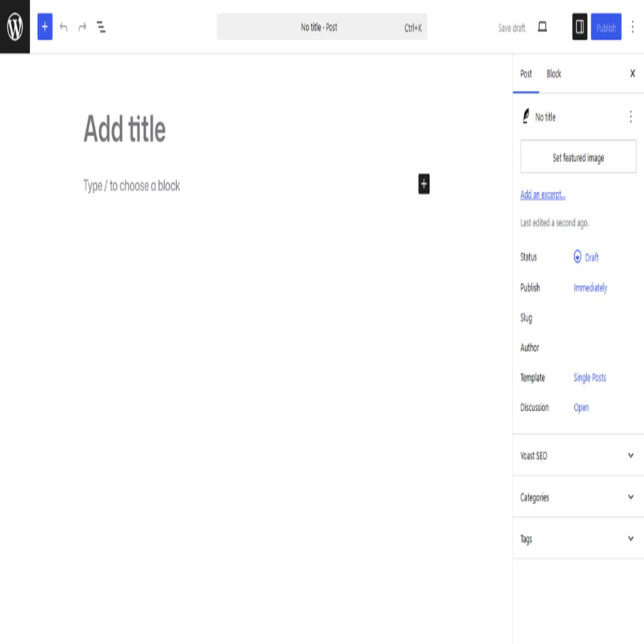This screenshot has height=644, width=644.
Task: Open the WordPress logo menu
Action: (15, 26)
